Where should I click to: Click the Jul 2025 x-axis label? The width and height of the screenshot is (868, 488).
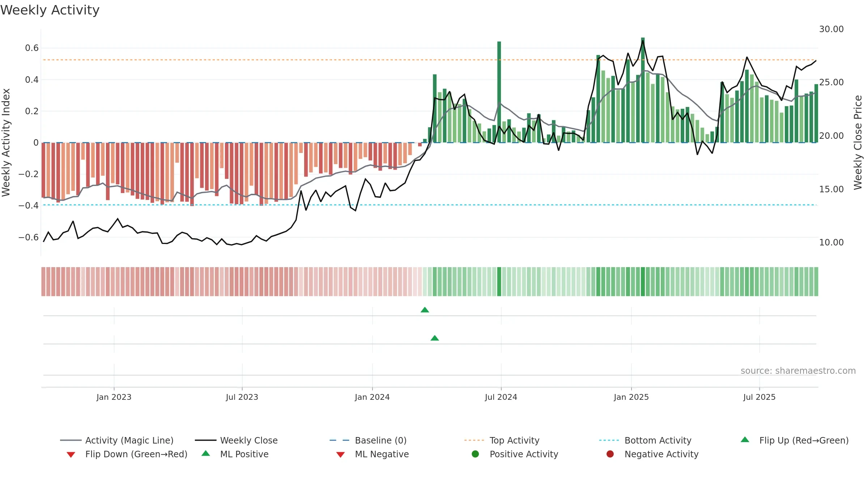point(759,397)
